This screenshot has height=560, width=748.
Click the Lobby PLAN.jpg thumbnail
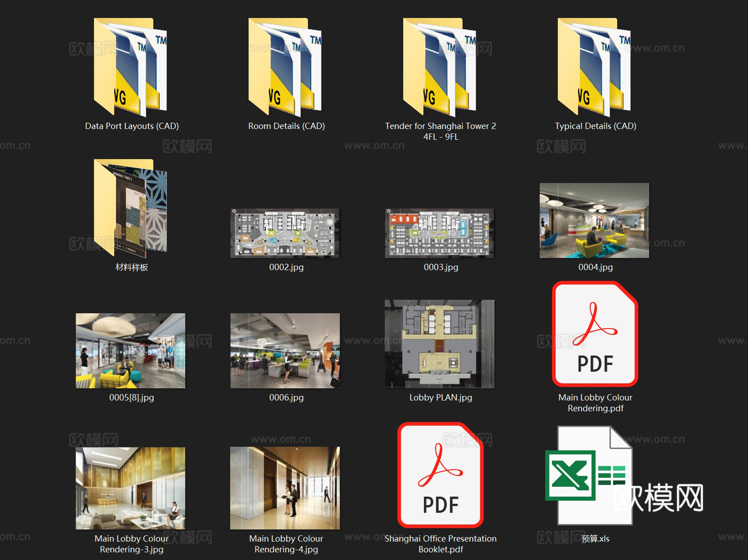point(440,344)
